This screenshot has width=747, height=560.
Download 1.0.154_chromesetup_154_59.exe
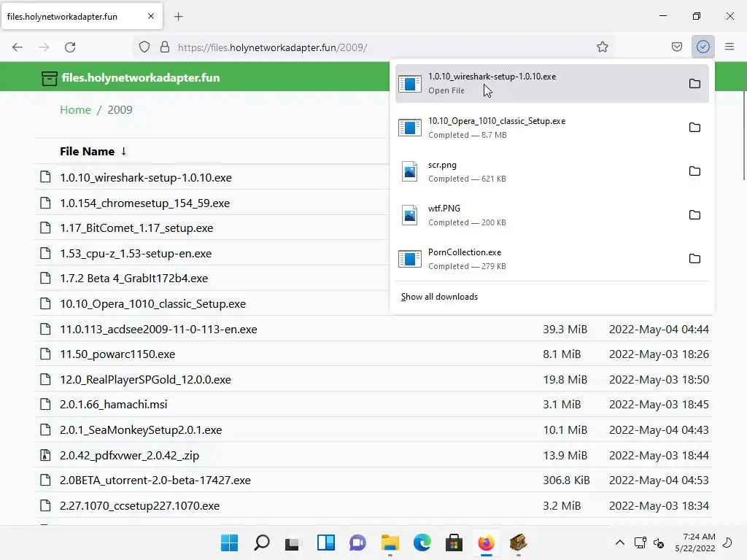coord(145,203)
